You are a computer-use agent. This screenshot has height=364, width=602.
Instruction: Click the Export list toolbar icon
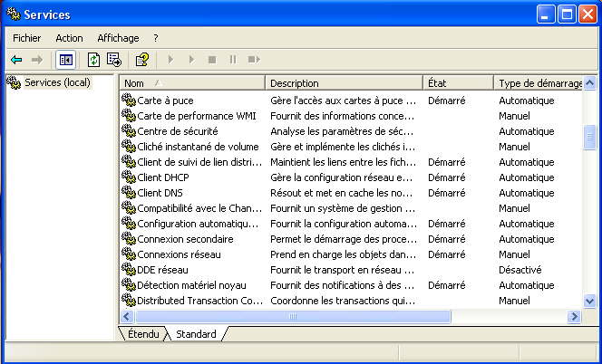coord(114,60)
